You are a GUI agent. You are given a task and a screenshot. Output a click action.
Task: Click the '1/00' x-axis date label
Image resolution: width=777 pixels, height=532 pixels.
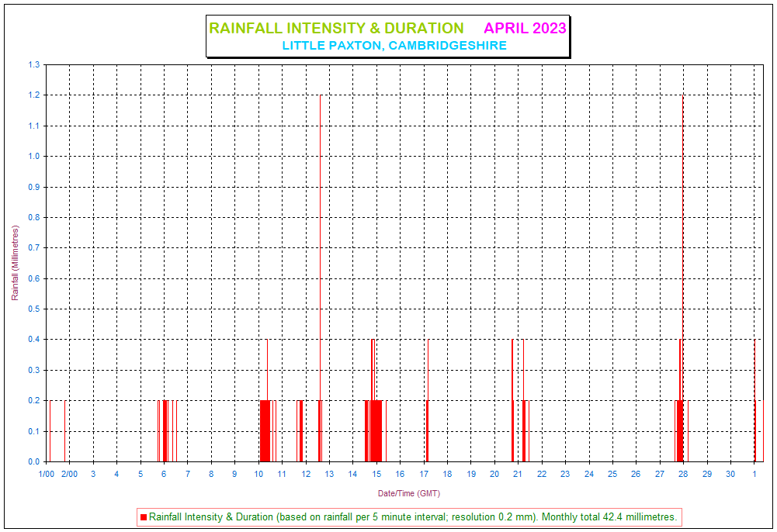point(46,474)
